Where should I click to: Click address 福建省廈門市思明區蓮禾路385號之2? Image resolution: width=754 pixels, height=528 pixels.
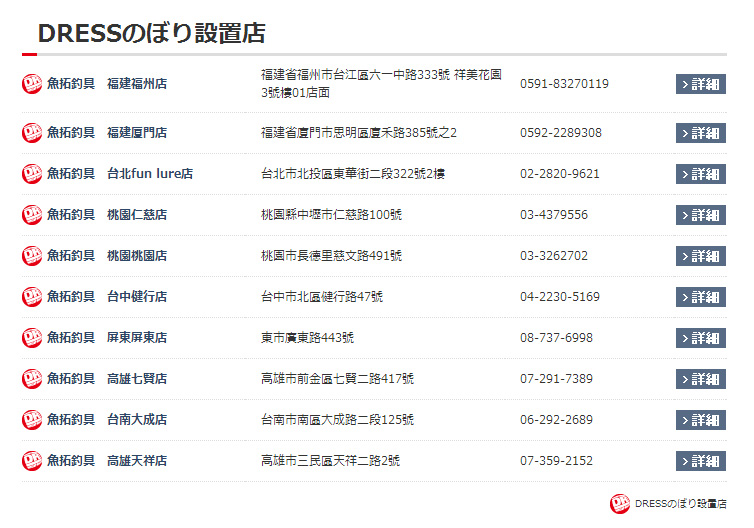click(359, 133)
